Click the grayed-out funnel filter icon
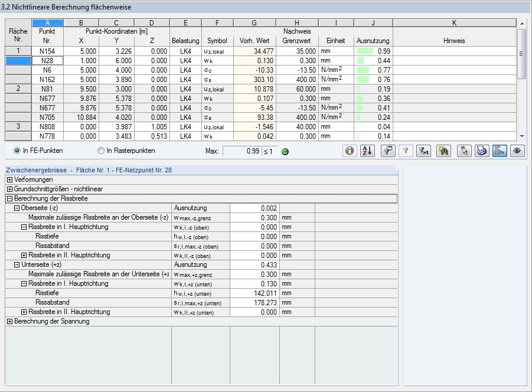Viewport: 532px width, 392px height. (406, 151)
